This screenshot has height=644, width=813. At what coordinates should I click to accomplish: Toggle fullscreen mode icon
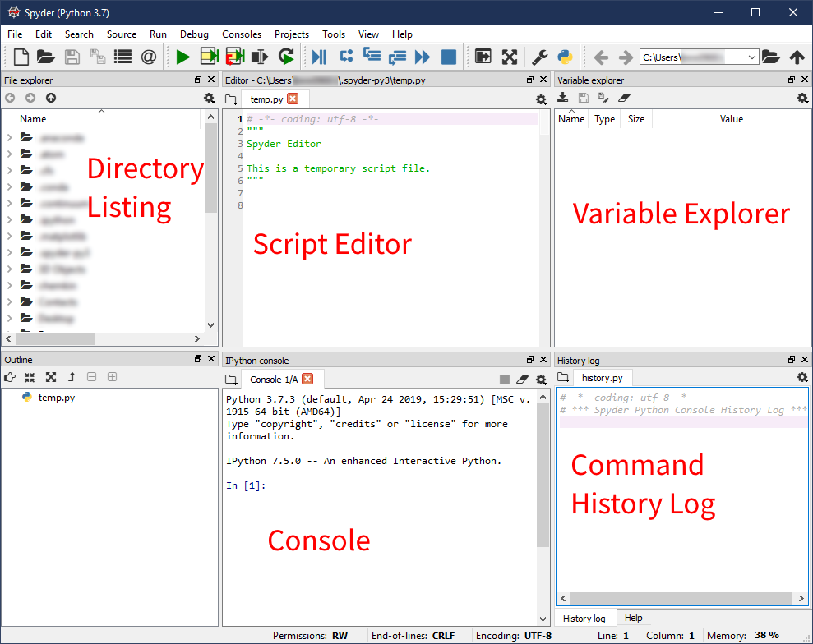[x=509, y=57]
